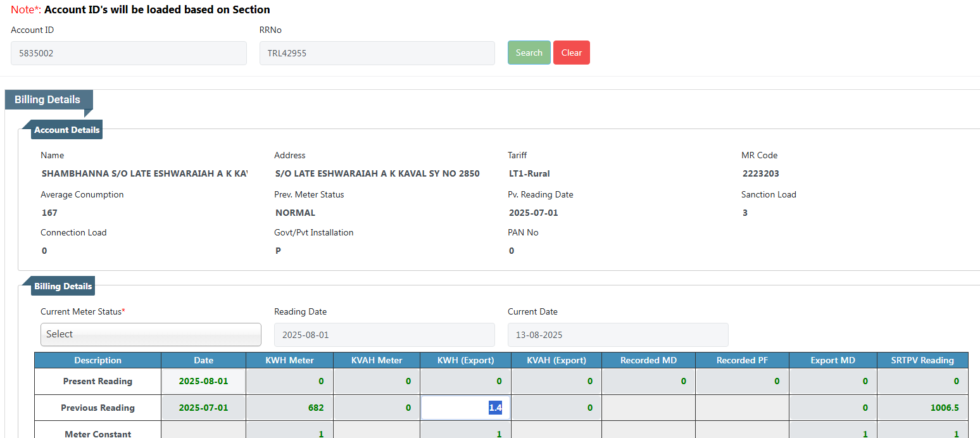The width and height of the screenshot is (980, 438).
Task: Click Previous Reading KWH Meter value 682
Action: click(288, 408)
